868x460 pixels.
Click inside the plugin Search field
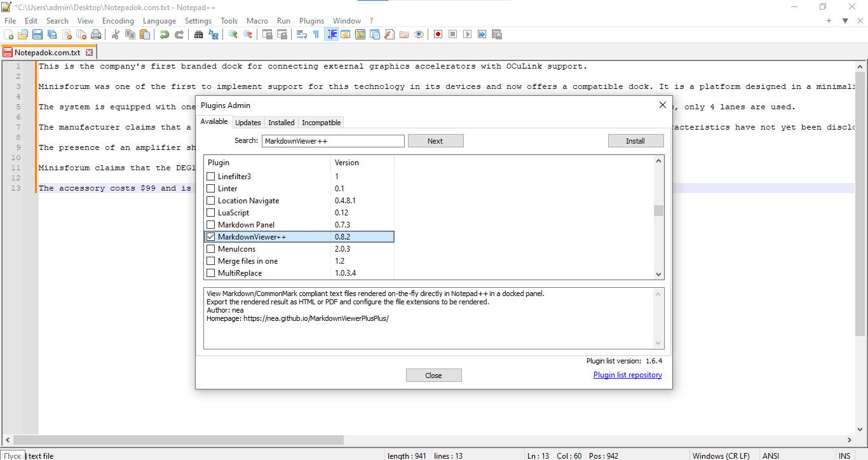click(x=332, y=140)
